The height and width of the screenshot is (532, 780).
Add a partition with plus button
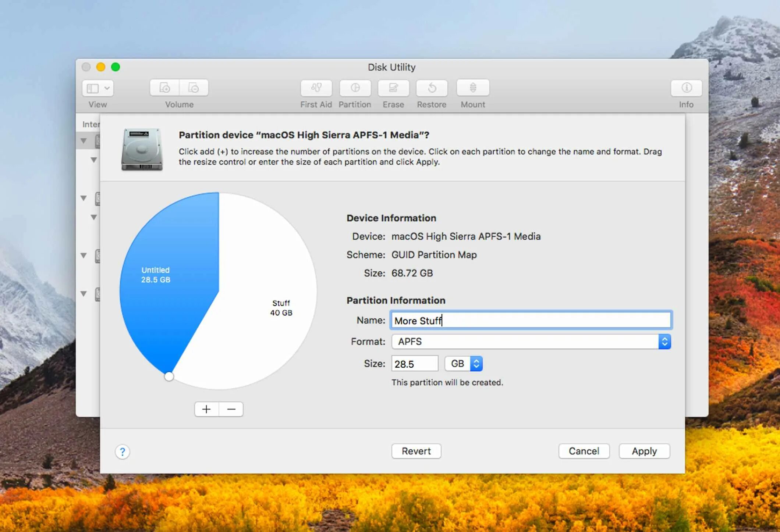pos(206,409)
